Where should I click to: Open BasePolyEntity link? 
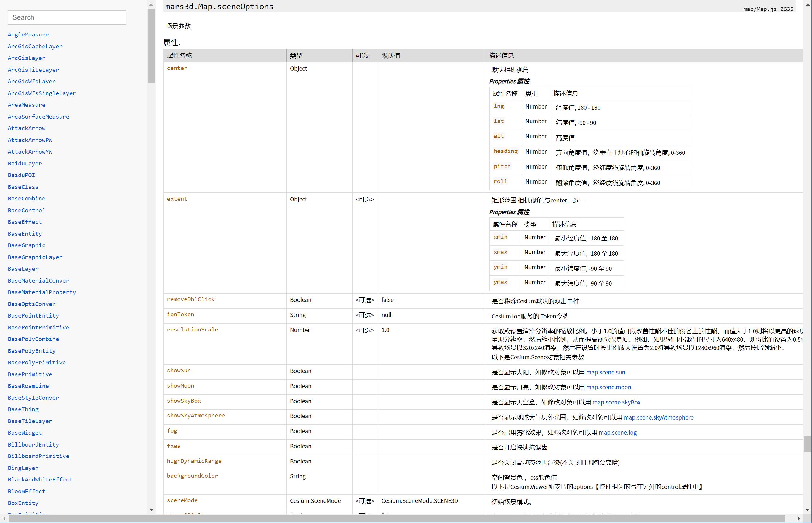pos(32,351)
